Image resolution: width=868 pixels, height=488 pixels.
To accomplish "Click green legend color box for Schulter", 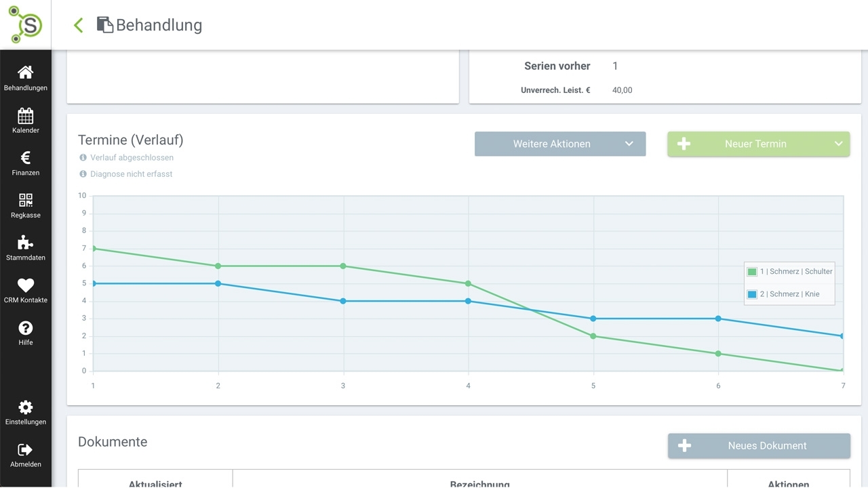I will click(752, 272).
